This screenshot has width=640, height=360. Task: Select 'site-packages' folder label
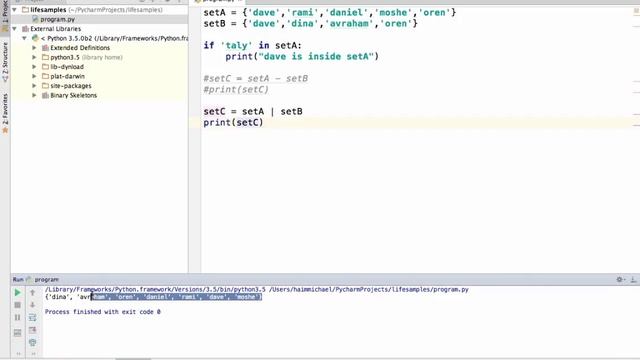click(x=71, y=86)
